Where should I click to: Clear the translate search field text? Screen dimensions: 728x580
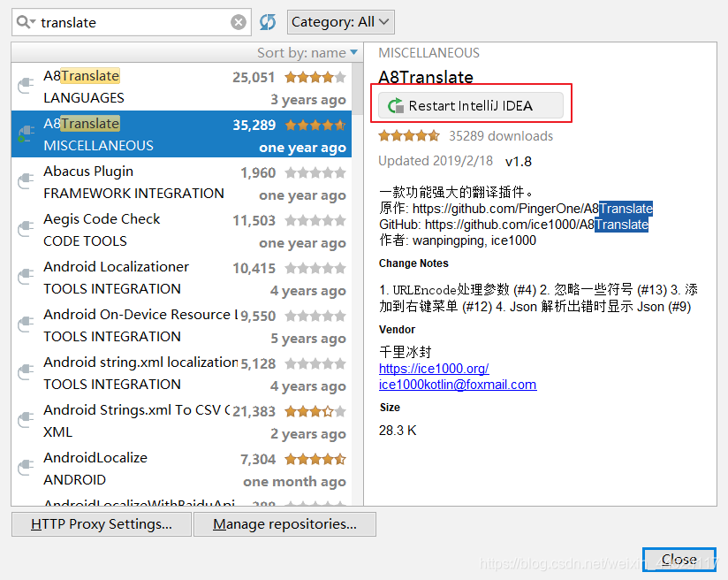pyautogui.click(x=239, y=22)
